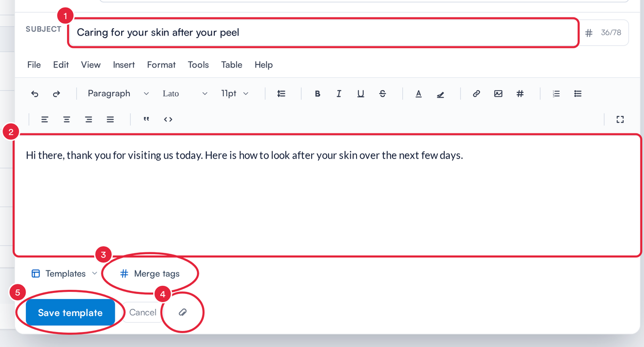Attach a file with the paperclip
644x347 pixels.
click(x=182, y=313)
